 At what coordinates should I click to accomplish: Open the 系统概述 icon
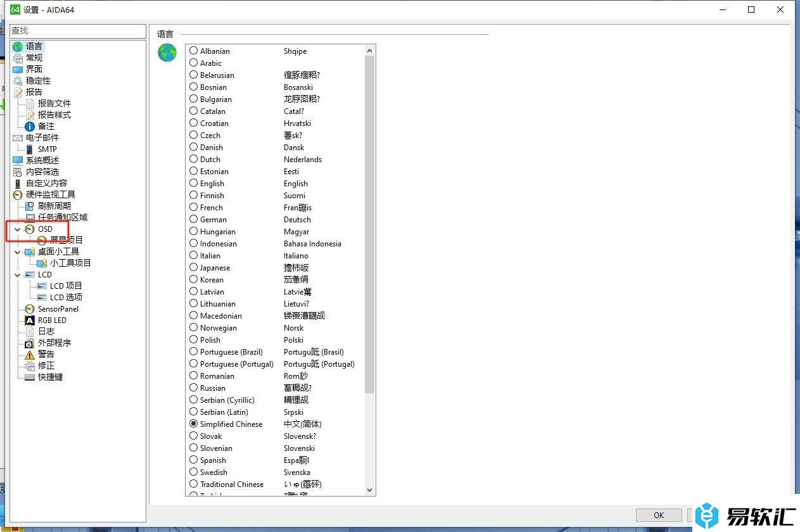pyautogui.click(x=18, y=160)
